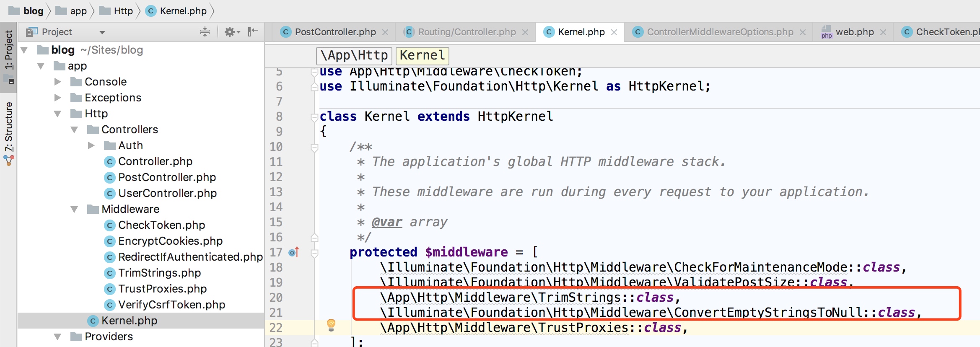Select PostController.php in project tree
The image size is (980, 347).
pos(167,178)
